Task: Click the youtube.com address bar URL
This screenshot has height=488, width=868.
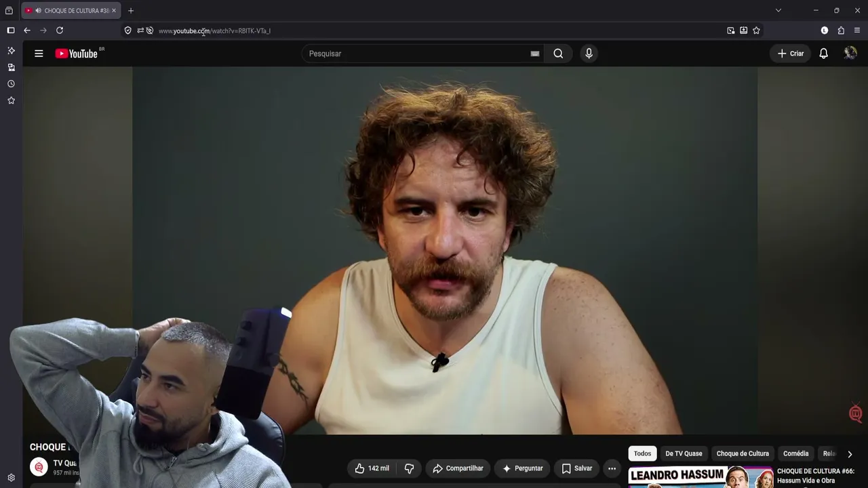Action: 214,30
